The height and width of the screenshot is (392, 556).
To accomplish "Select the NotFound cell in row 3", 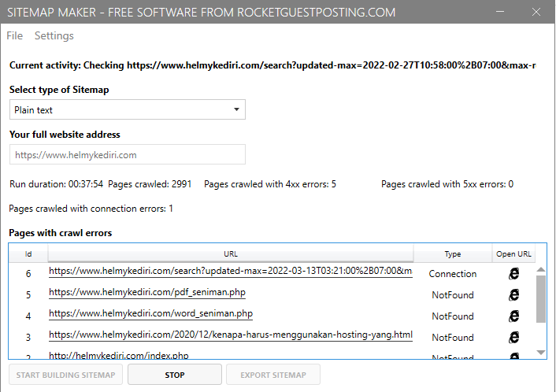I will pos(453,338).
